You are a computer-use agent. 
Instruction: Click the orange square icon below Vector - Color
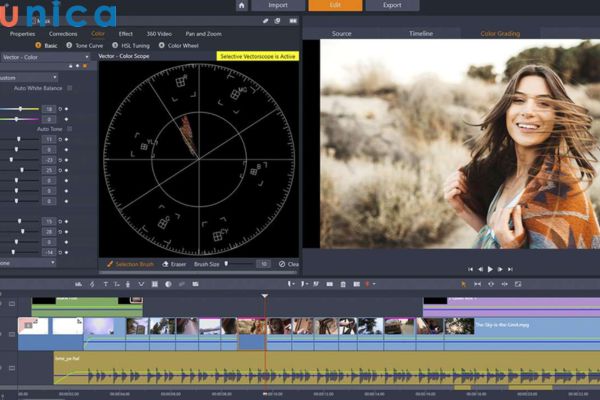click(x=85, y=66)
